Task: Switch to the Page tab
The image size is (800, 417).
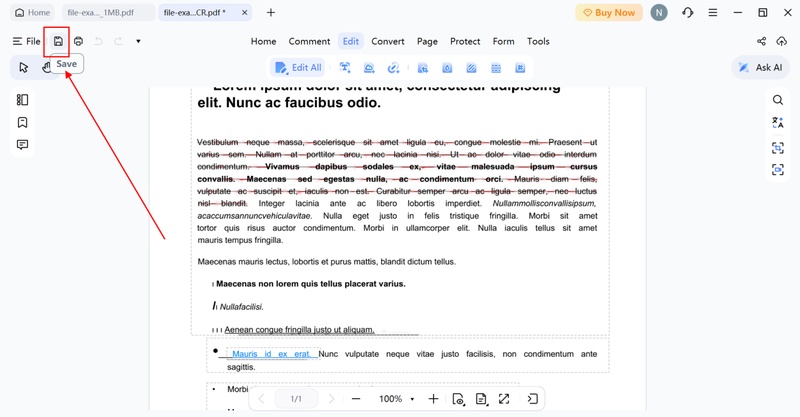Action: [427, 41]
